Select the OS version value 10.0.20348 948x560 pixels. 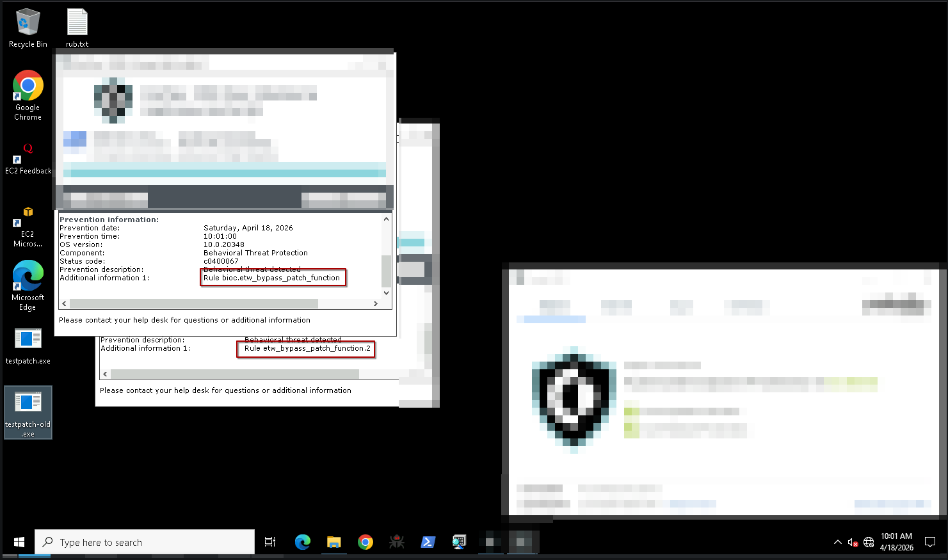[x=223, y=244]
